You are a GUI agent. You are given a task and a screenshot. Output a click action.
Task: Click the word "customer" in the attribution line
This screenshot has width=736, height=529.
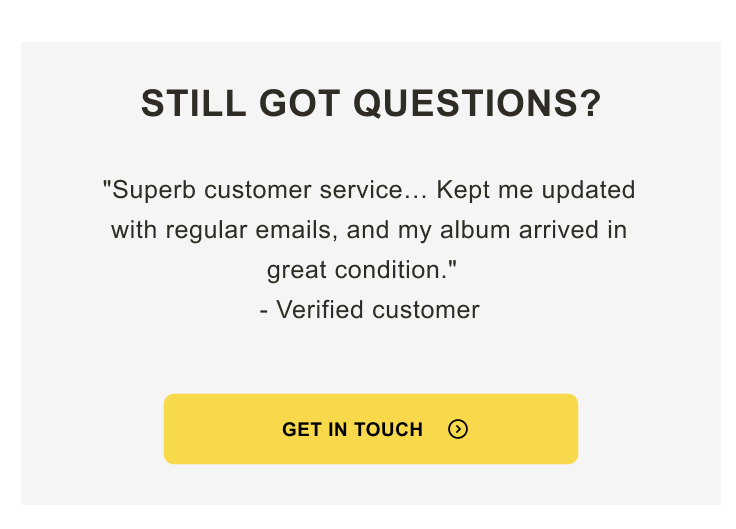426,310
